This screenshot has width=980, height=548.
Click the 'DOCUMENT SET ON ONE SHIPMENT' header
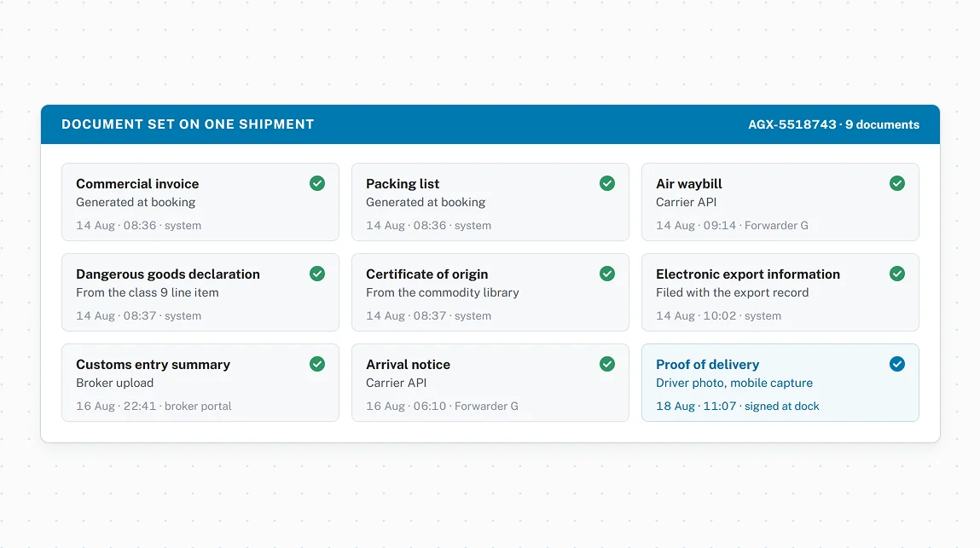click(188, 124)
